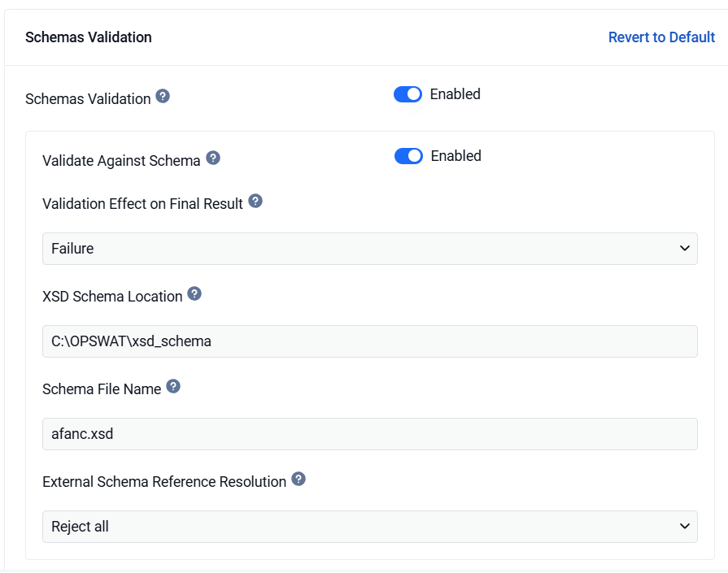Image resolution: width=728 pixels, height=573 pixels.
Task: Click help icon beside Schema File Name
Action: 173,387
